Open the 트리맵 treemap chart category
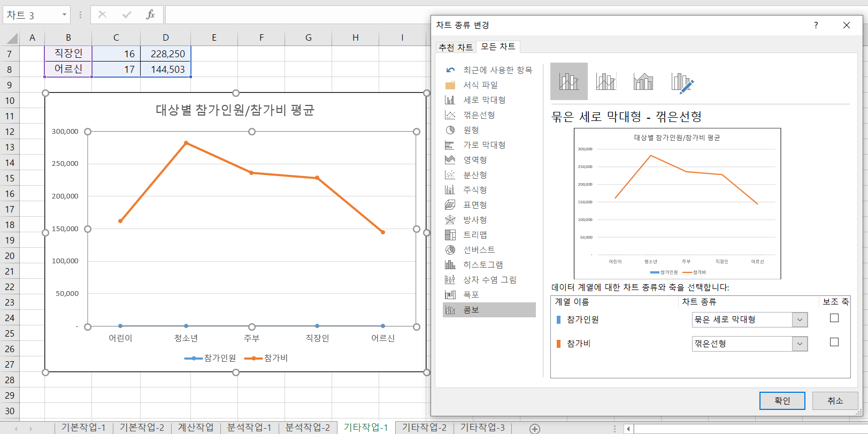Viewport: 868px width, 434px height. click(x=474, y=235)
